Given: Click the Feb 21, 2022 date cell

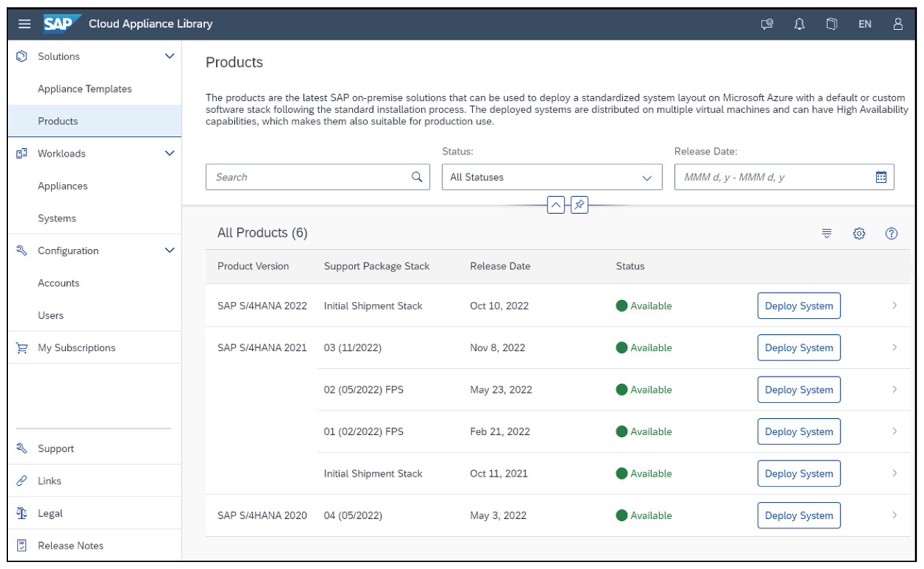Looking at the screenshot, I should [500, 432].
